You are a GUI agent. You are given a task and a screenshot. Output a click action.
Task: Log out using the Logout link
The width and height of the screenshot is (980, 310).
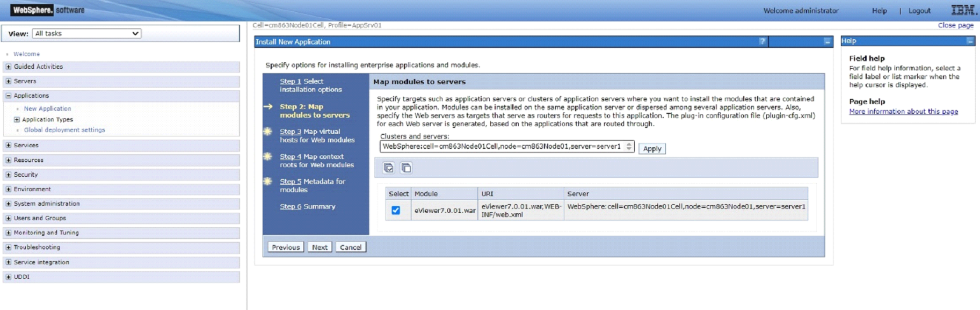(919, 11)
